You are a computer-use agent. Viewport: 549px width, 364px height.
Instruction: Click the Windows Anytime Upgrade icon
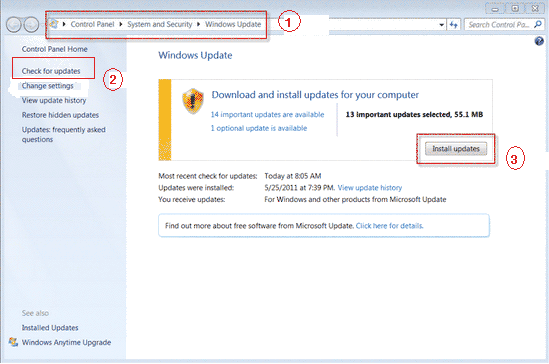[13, 342]
